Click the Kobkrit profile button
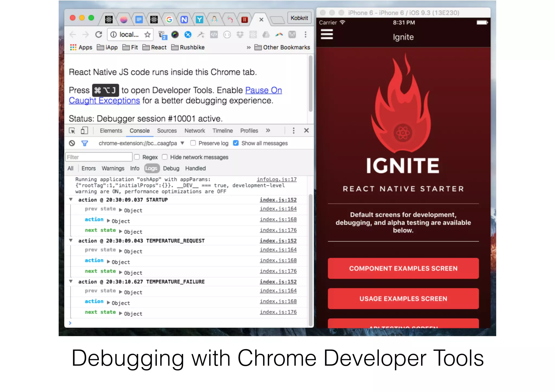The height and width of the screenshot is (392, 555). (x=299, y=18)
